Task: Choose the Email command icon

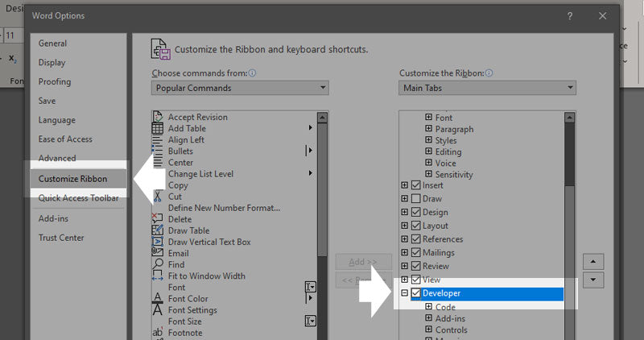Action: (158, 253)
